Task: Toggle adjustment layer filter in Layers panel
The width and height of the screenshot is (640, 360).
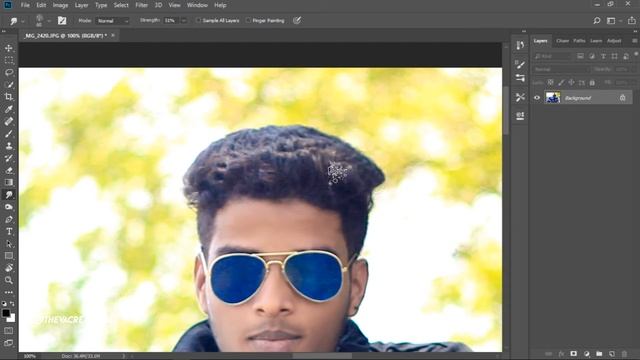Action: (x=592, y=56)
